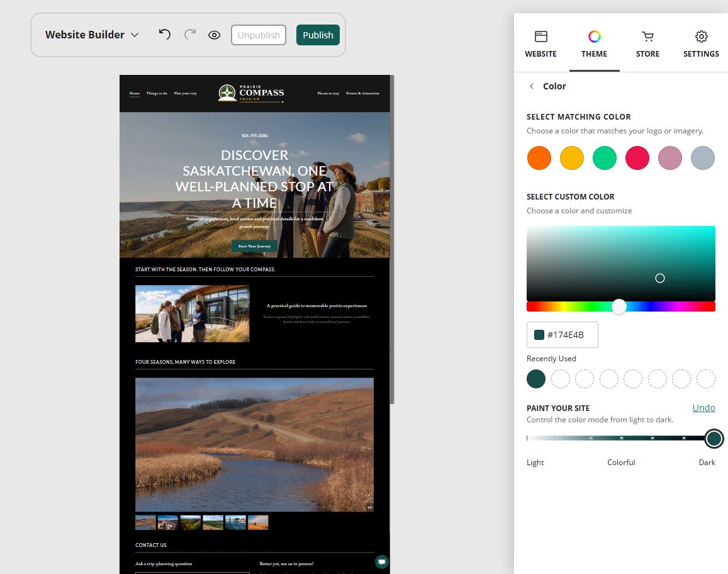Click the Paint Your Site slider handle
The height and width of the screenshot is (574, 728).
click(x=714, y=439)
